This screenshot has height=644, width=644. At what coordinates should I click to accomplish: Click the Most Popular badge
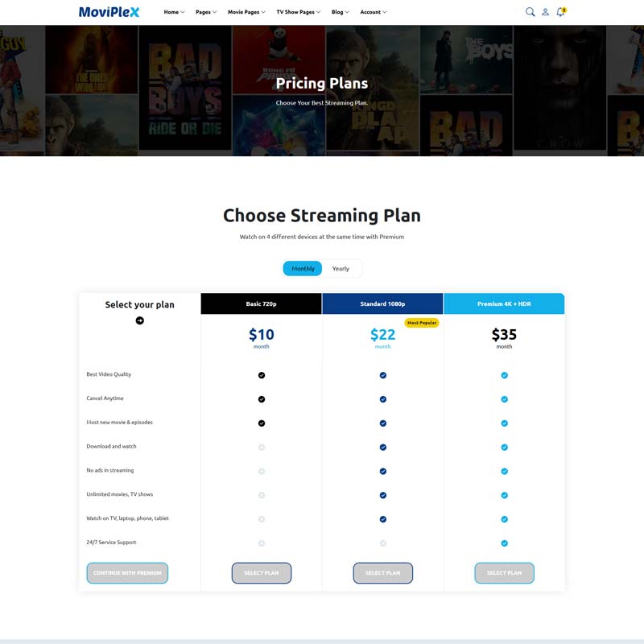click(421, 323)
